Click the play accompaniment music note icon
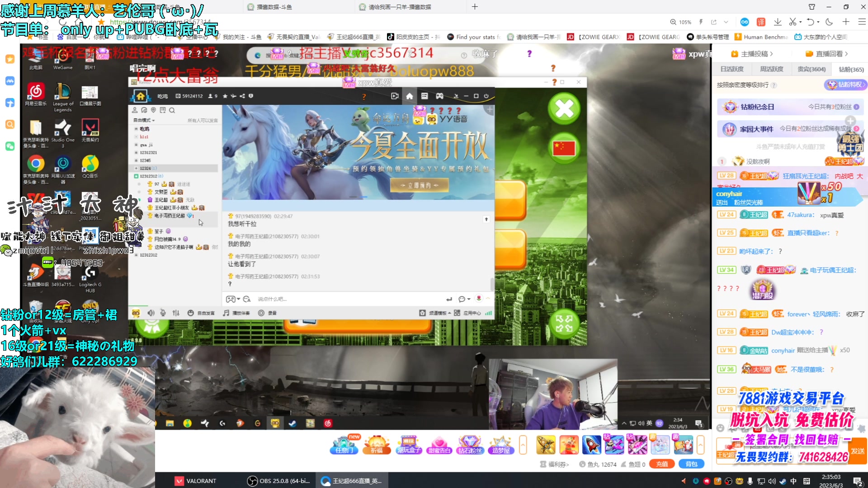Screen dimensions: 868x488 (226, 313)
